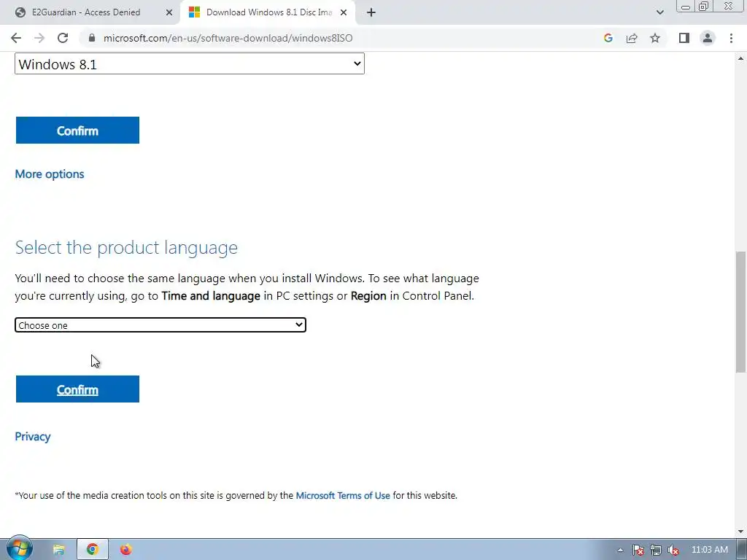Click the scrollbar down arrow
Screen dimensions: 747x560
[740, 531]
